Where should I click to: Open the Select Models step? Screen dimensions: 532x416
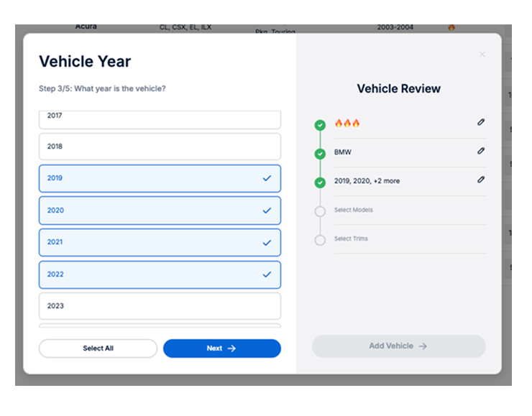pyautogui.click(x=354, y=211)
